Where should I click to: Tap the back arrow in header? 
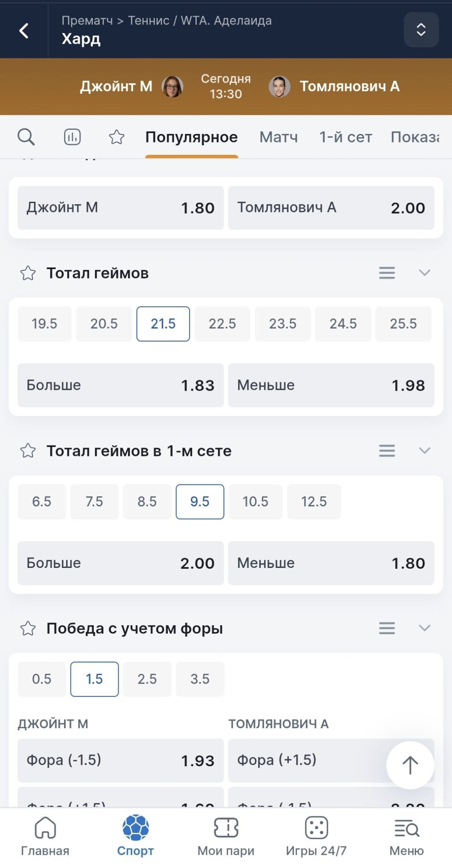pyautogui.click(x=24, y=31)
